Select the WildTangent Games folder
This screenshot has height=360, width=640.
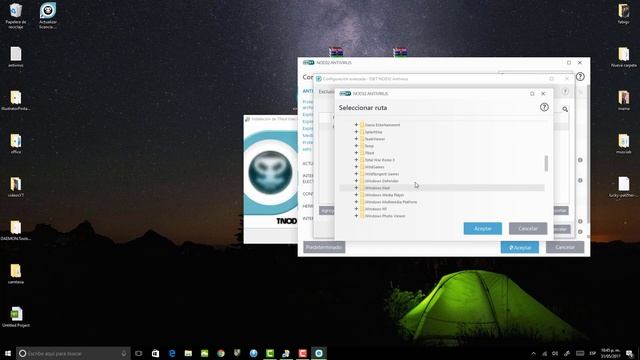click(x=382, y=174)
